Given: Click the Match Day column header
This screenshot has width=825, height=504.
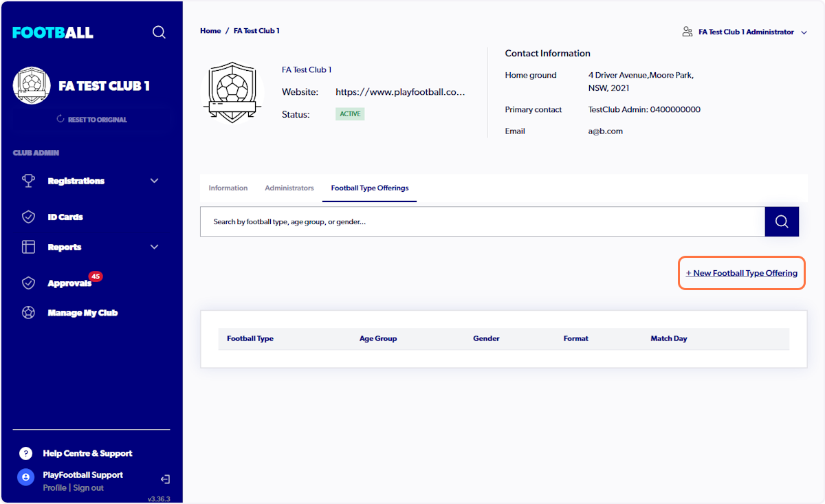Looking at the screenshot, I should (x=669, y=338).
